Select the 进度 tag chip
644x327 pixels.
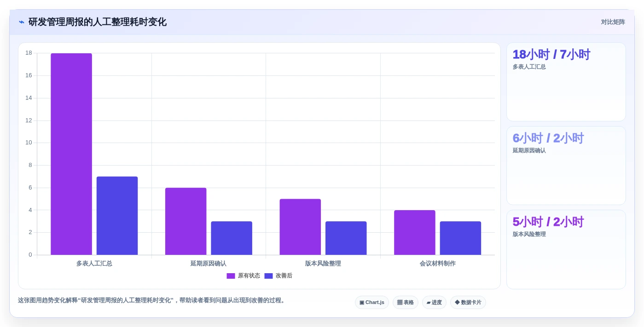click(x=434, y=303)
